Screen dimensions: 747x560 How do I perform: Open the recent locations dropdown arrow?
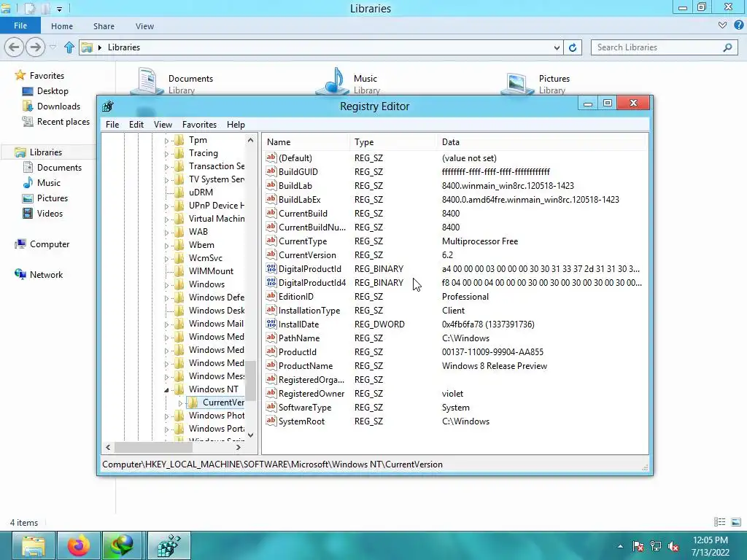click(53, 47)
